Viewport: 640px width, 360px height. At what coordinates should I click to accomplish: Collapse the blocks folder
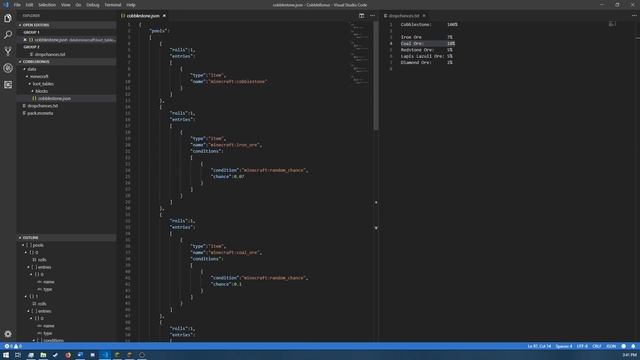[33, 91]
